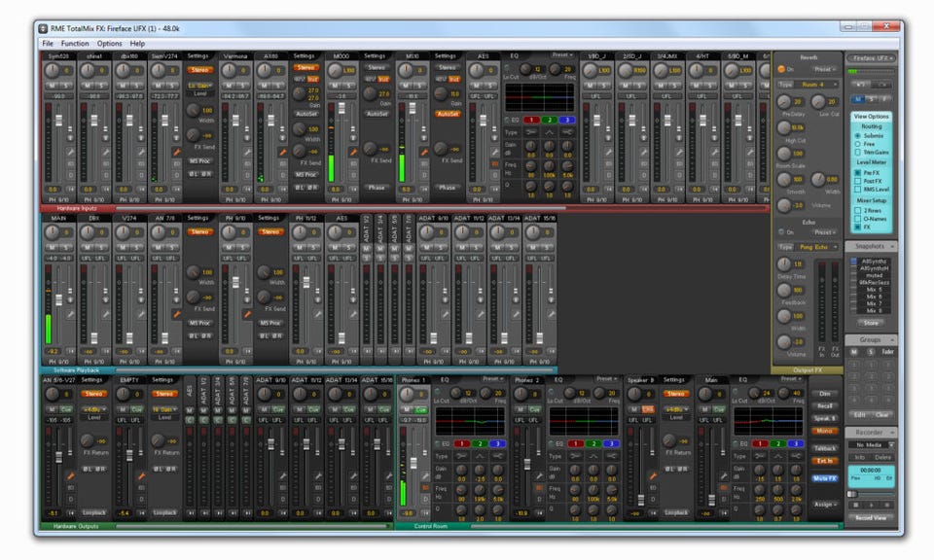Click red band 1 button in Phones 1 EQ
The width and height of the screenshot is (934, 560).
coord(461,444)
